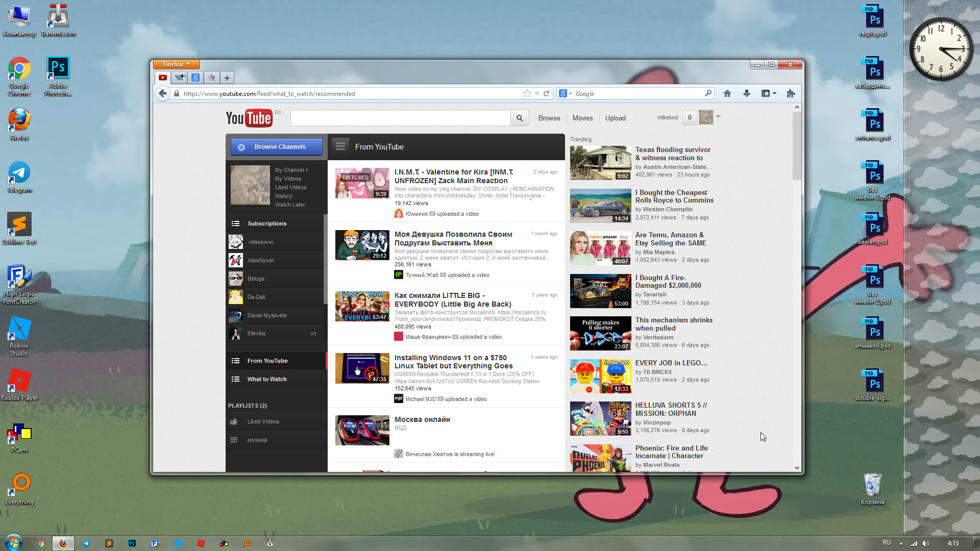The image size is (980, 551).
Task: Toggle bookmark star in address bar
Action: 527,93
